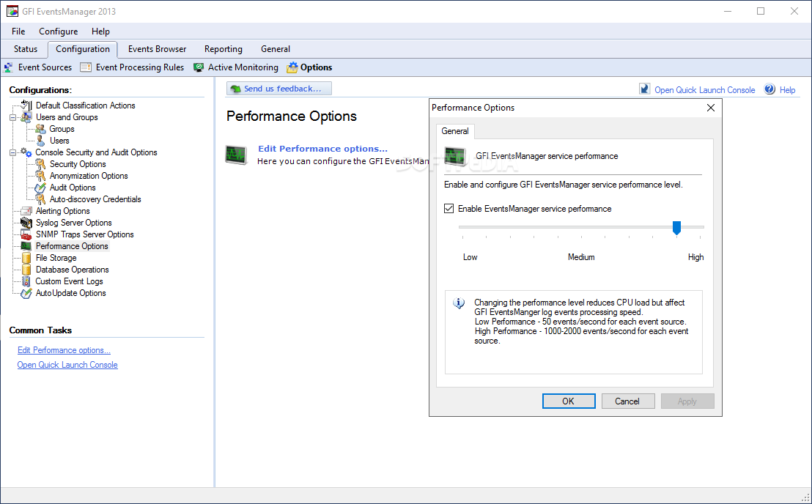This screenshot has height=504, width=812.
Task: Switch to the Status tab
Action: 26,49
